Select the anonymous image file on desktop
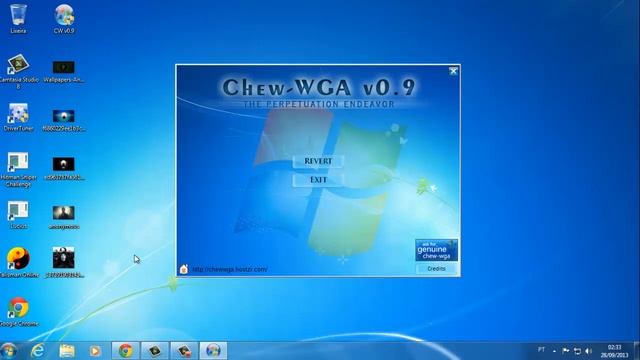640x360 pixels. pos(64,217)
